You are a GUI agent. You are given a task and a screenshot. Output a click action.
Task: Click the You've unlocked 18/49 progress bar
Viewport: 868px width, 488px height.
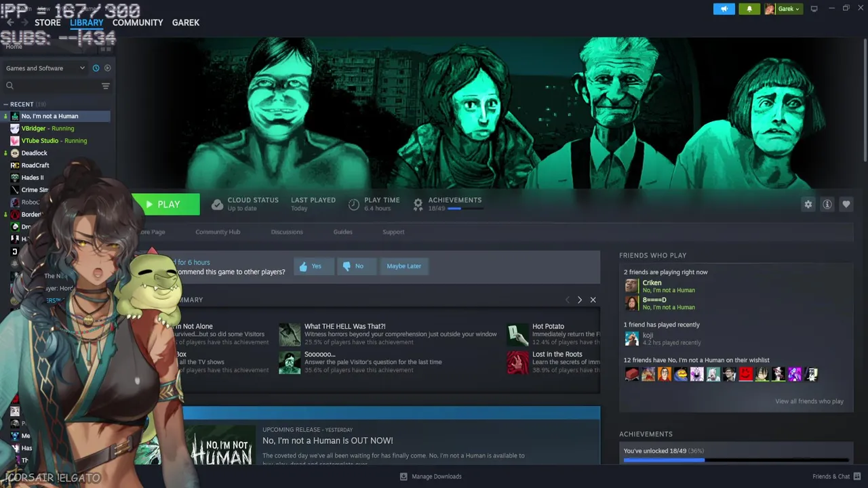(x=736, y=460)
